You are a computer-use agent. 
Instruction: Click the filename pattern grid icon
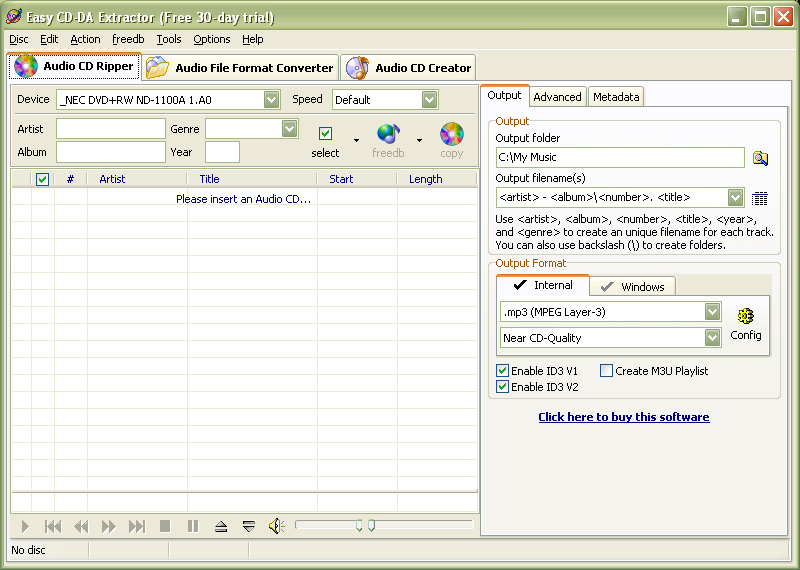[760, 198]
